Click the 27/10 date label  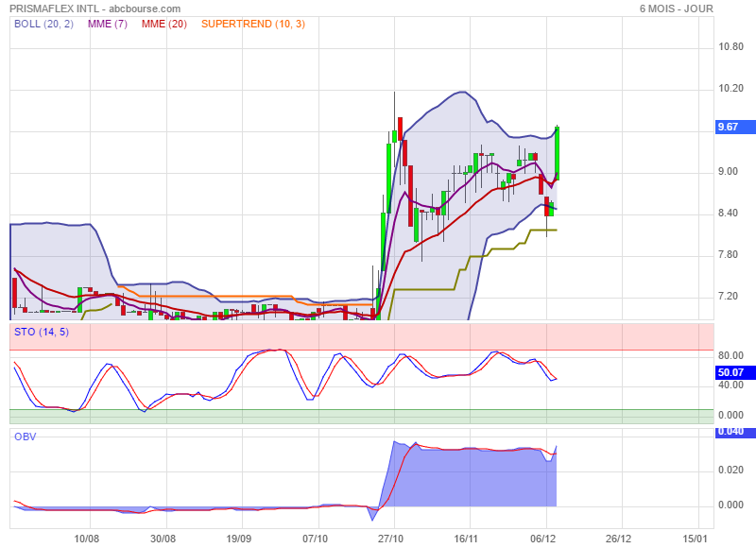pos(390,539)
